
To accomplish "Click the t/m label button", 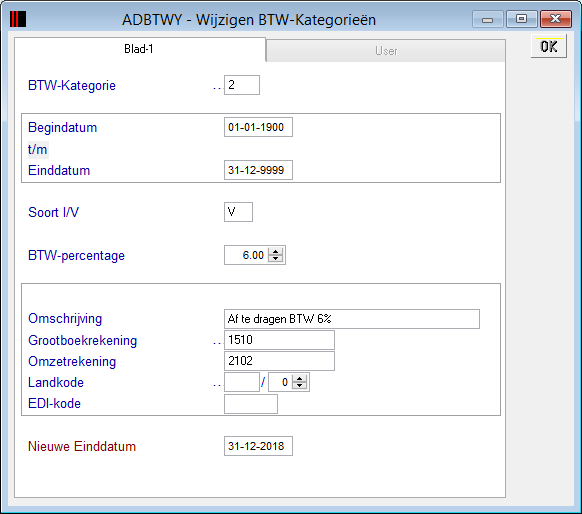I will click(x=38, y=150).
